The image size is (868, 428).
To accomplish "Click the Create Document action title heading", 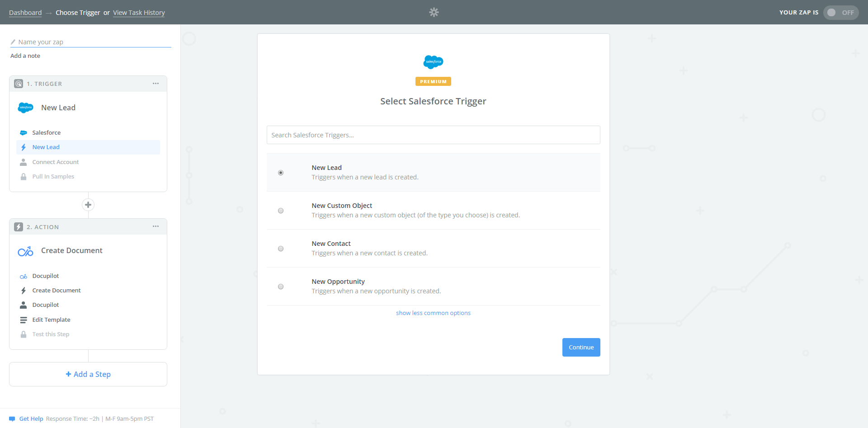I will point(72,250).
